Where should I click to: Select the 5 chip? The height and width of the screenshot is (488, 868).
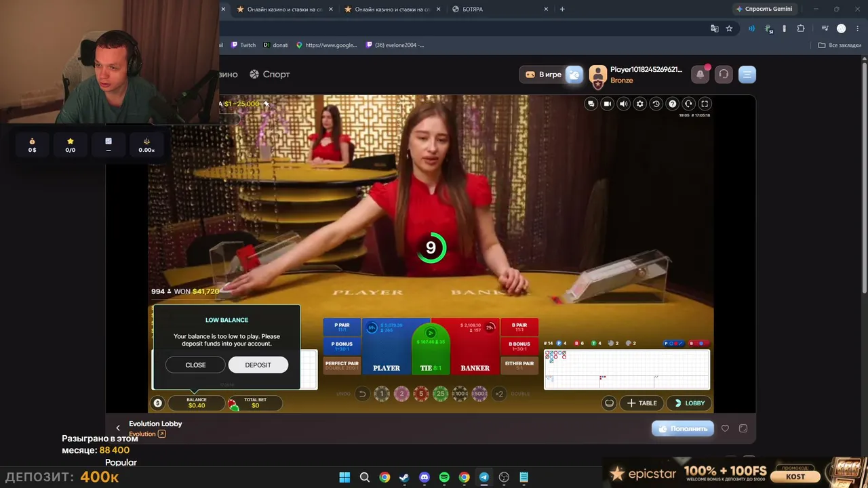pyautogui.click(x=421, y=394)
